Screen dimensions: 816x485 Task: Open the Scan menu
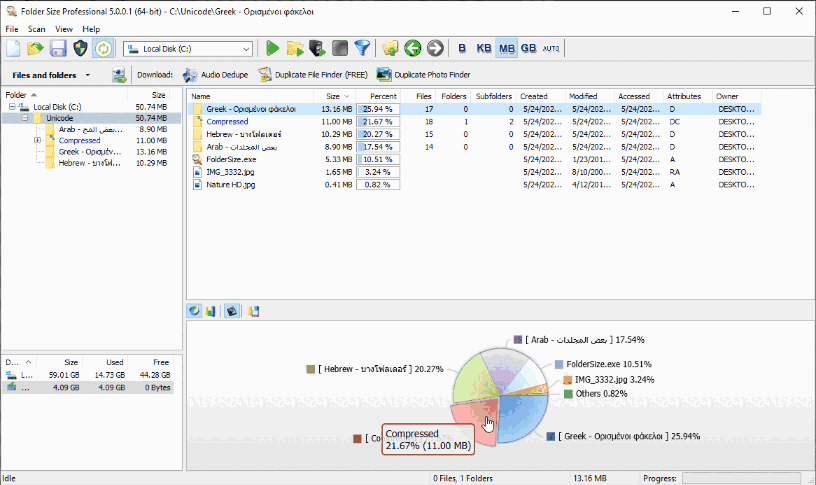coord(36,29)
